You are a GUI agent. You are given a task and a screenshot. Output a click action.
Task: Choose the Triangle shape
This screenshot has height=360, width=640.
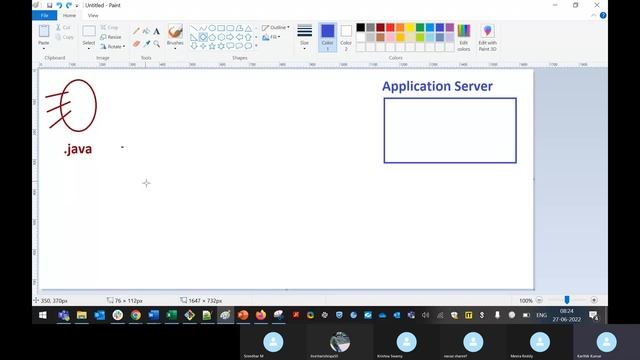pos(248,28)
